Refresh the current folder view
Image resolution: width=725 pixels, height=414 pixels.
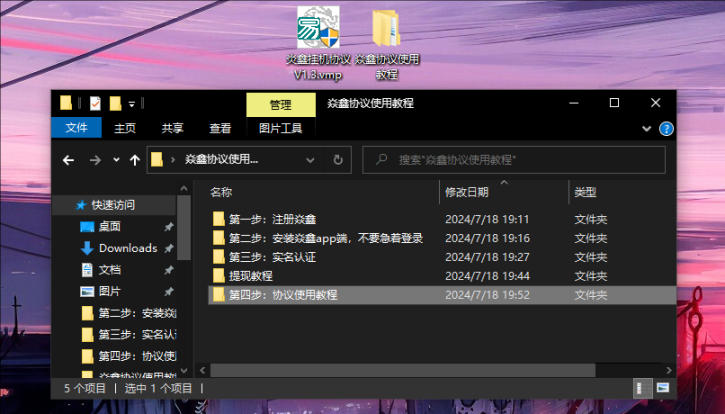(x=338, y=159)
